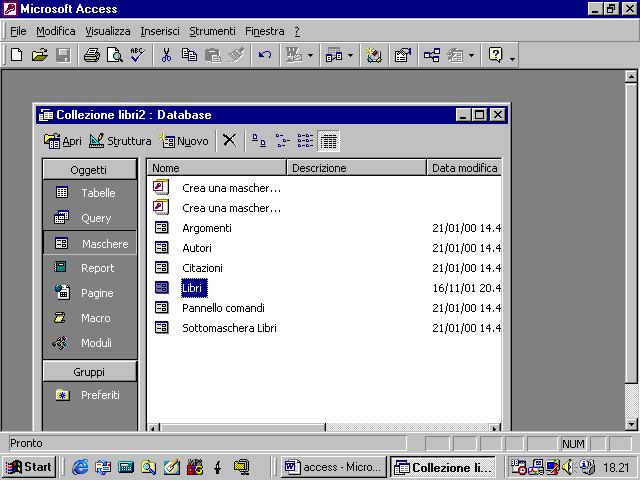Click the New Object toolbar icon

pyautogui.click(x=455, y=55)
